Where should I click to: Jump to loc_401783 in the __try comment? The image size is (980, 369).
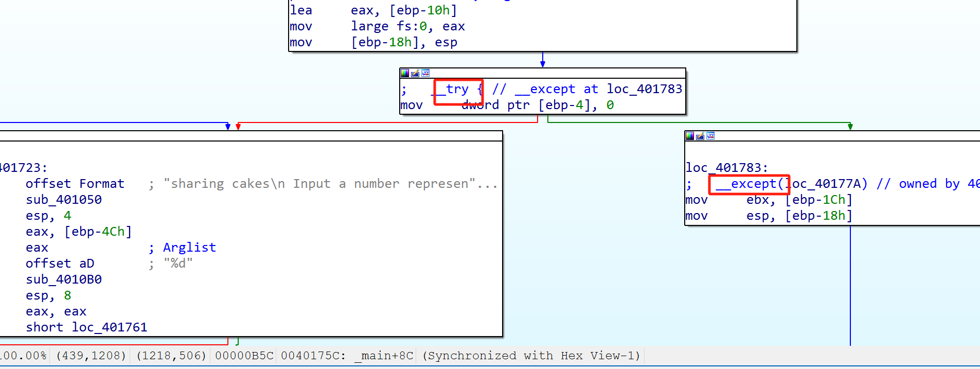(644, 89)
